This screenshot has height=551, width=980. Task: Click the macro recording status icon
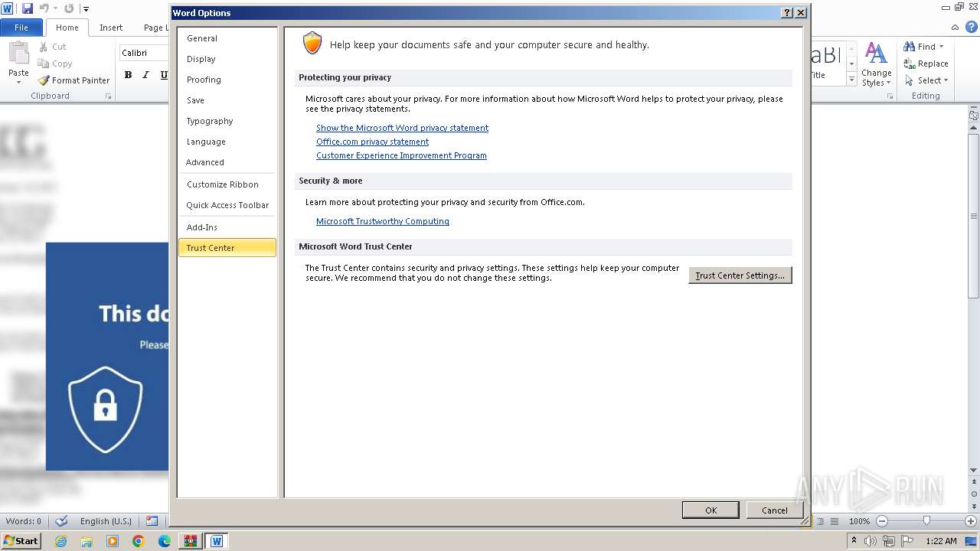point(152,521)
